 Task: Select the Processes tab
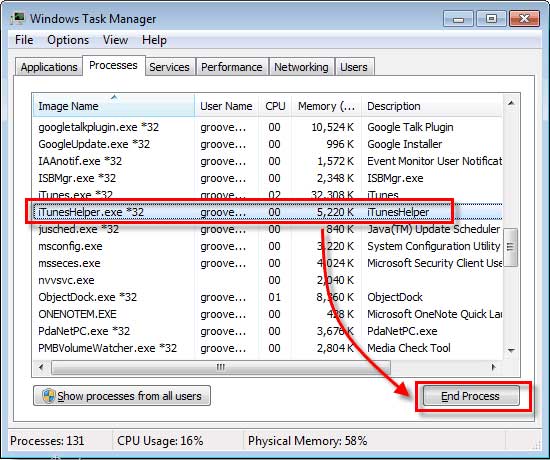tap(113, 65)
